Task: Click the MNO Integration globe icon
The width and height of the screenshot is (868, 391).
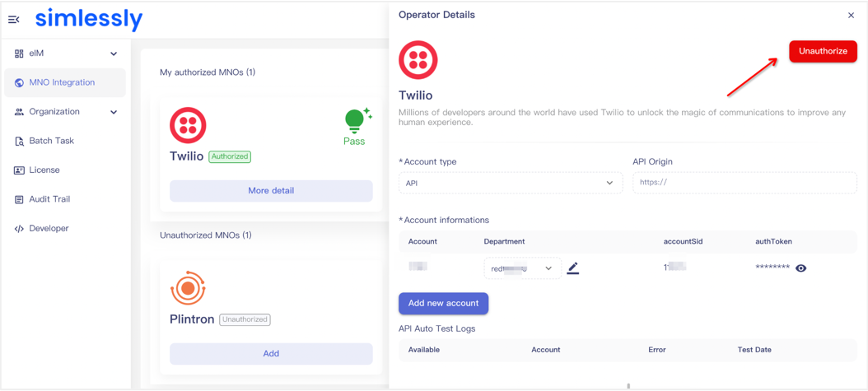Action: pos(20,83)
